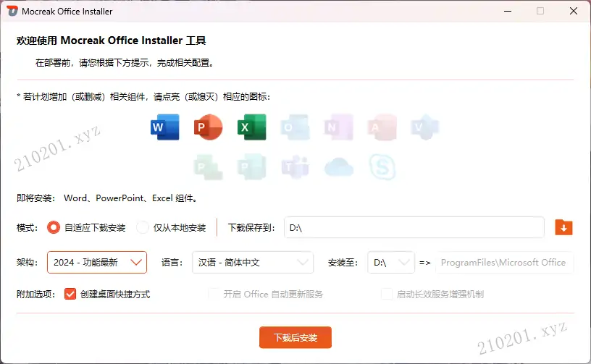Minimize the Mocreak Office Installer window
Viewport: 591px width, 364px height.
click(508, 12)
